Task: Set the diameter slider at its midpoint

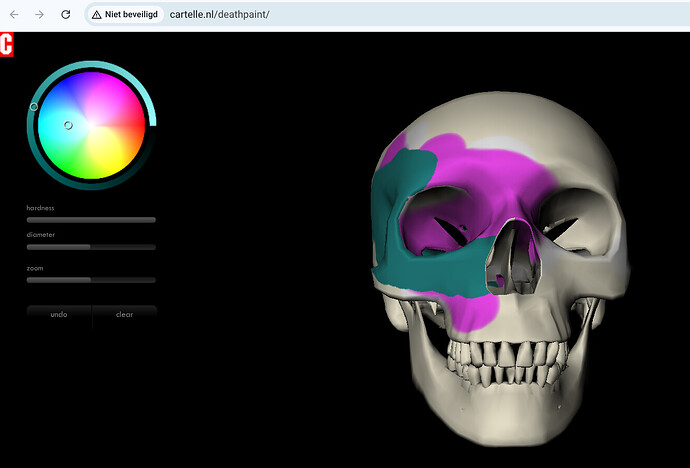Action: 91,246
